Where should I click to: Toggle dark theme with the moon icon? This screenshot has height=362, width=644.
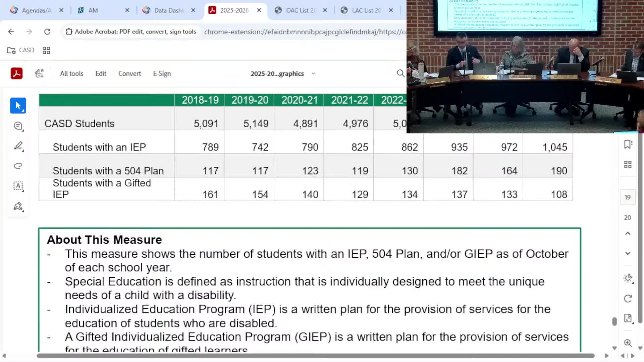[x=628, y=278]
